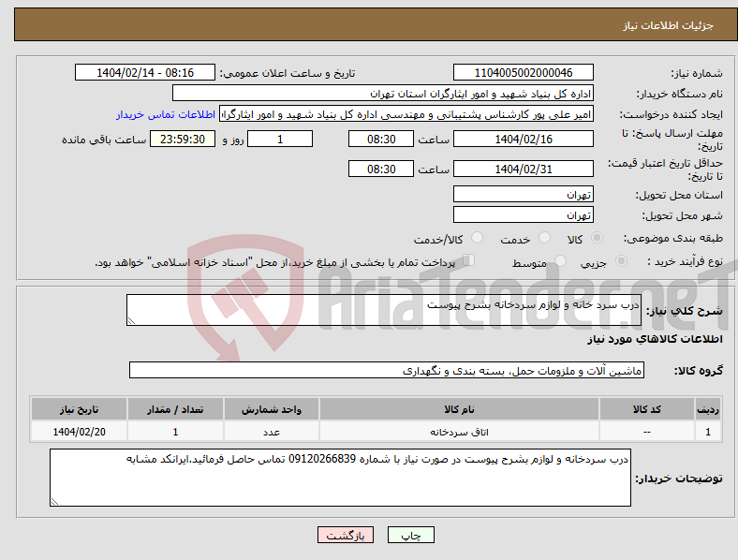This screenshot has width=738, height=560.
Task: Click the تعداد / مقدار column header
Action: click(175, 409)
